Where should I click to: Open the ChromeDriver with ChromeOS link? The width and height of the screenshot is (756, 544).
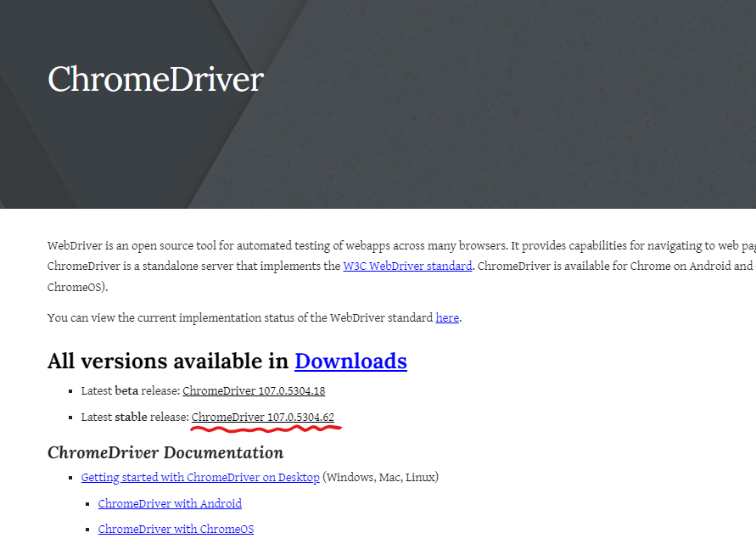tap(176, 529)
